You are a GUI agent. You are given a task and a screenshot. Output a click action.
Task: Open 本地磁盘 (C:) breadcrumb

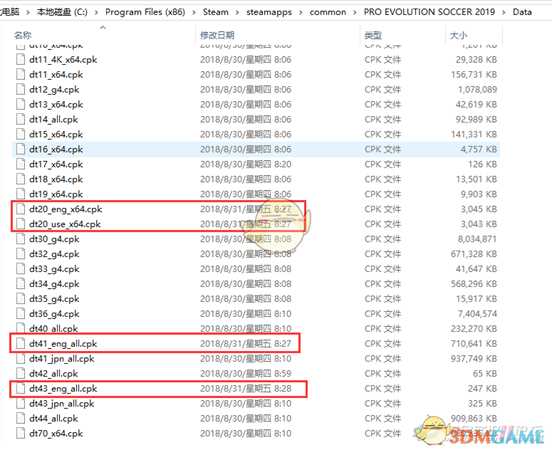tap(62, 12)
